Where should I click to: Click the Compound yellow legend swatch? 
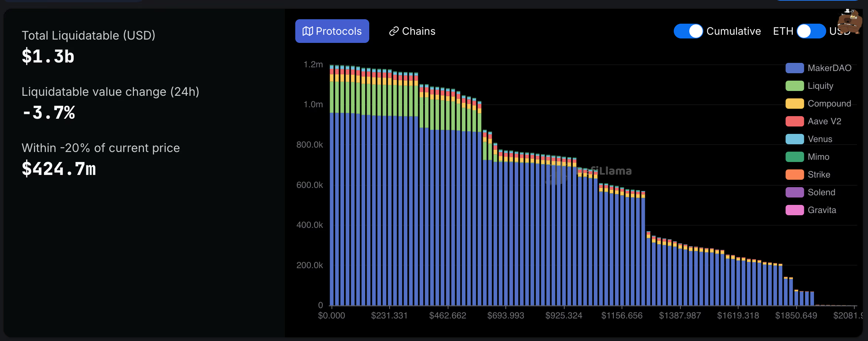794,104
